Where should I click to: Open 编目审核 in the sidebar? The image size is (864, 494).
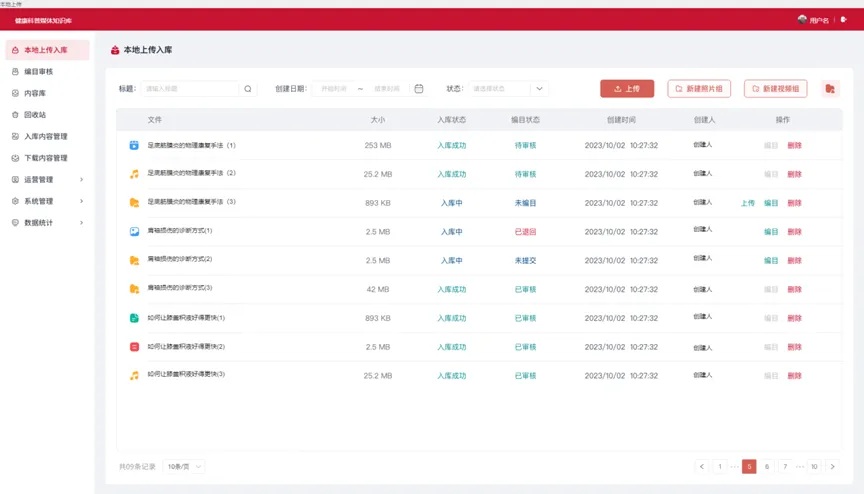point(38,72)
